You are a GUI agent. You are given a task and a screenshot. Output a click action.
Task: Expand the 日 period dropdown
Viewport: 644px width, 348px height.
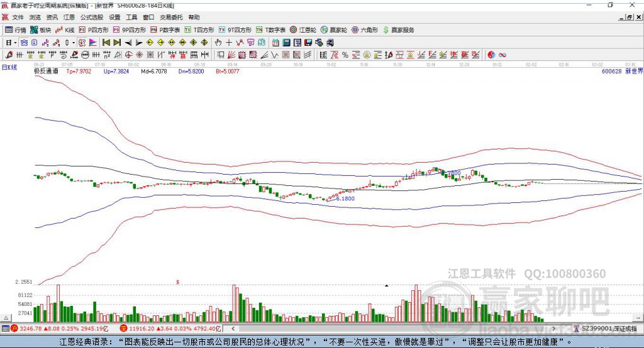click(x=9, y=43)
